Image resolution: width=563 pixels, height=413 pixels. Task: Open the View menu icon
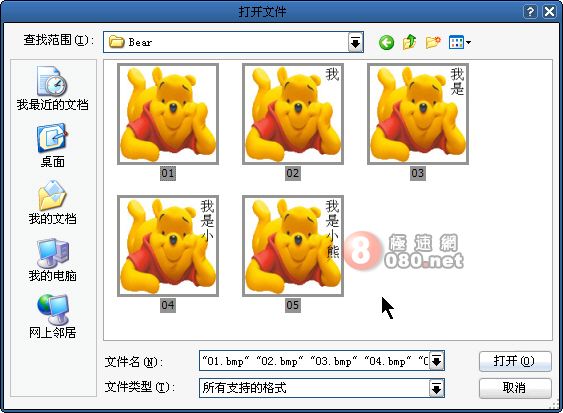point(460,42)
